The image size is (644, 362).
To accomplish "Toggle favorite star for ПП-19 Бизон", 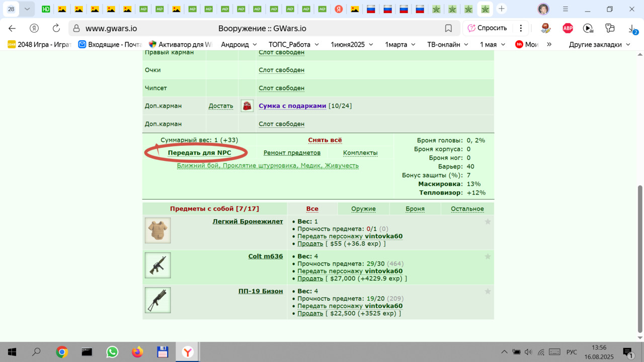I will click(488, 291).
